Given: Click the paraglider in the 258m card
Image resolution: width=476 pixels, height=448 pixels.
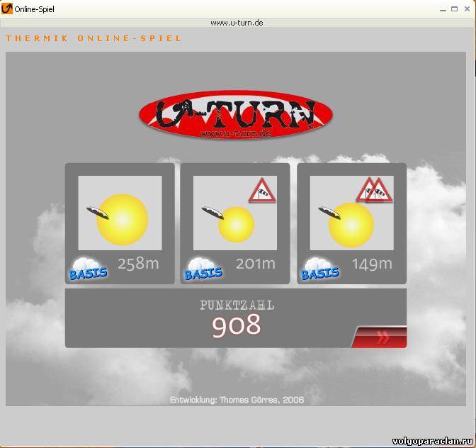Looking at the screenshot, I should tap(98, 213).
